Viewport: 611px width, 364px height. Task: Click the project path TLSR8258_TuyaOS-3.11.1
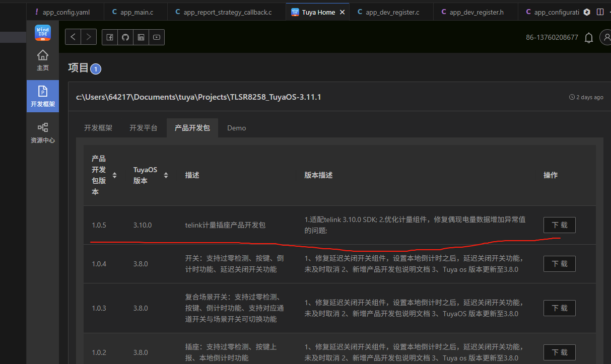coord(198,97)
